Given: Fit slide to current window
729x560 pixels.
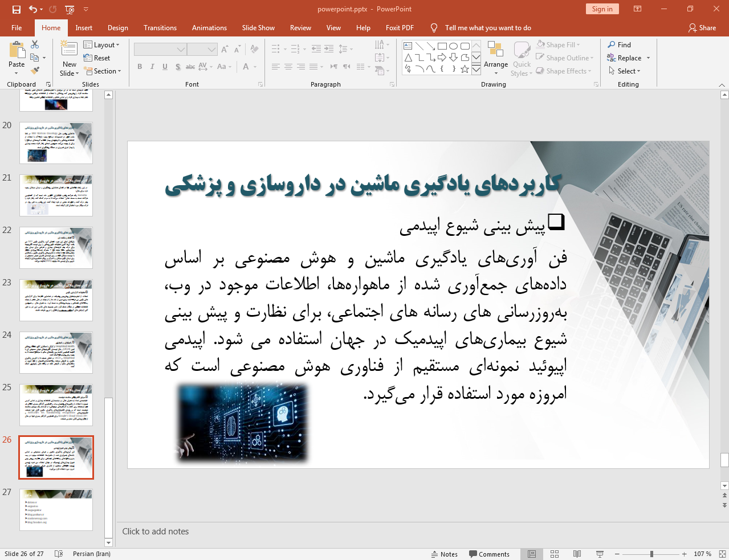Looking at the screenshot, I should (722, 554).
